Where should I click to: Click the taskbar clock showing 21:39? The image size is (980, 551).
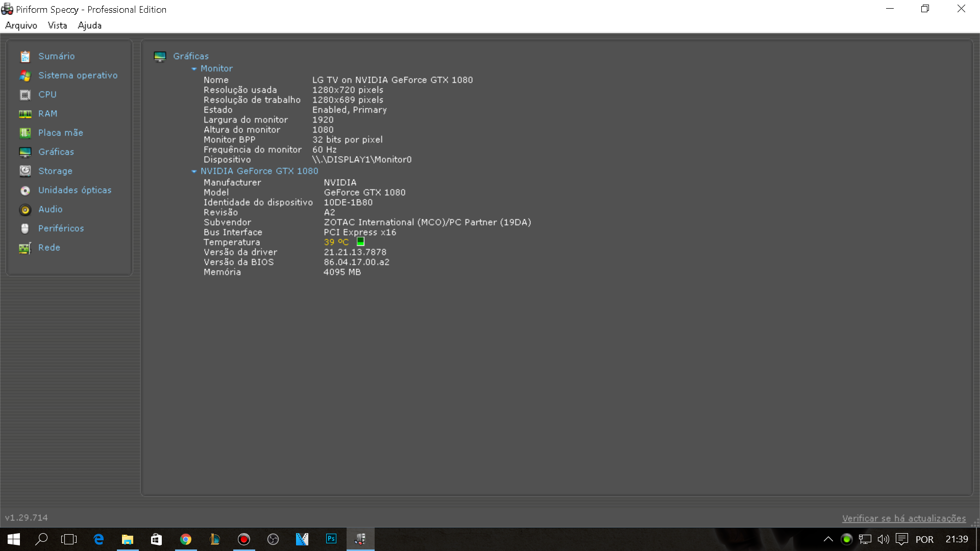point(957,539)
